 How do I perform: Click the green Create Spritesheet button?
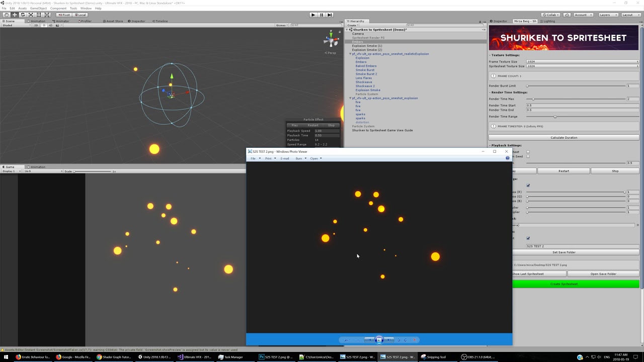click(576, 284)
